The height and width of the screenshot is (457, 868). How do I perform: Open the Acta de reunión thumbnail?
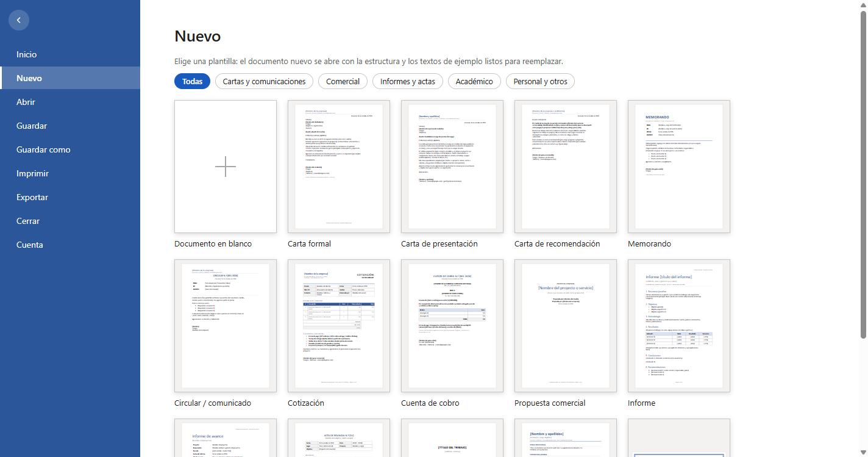pyautogui.click(x=339, y=438)
